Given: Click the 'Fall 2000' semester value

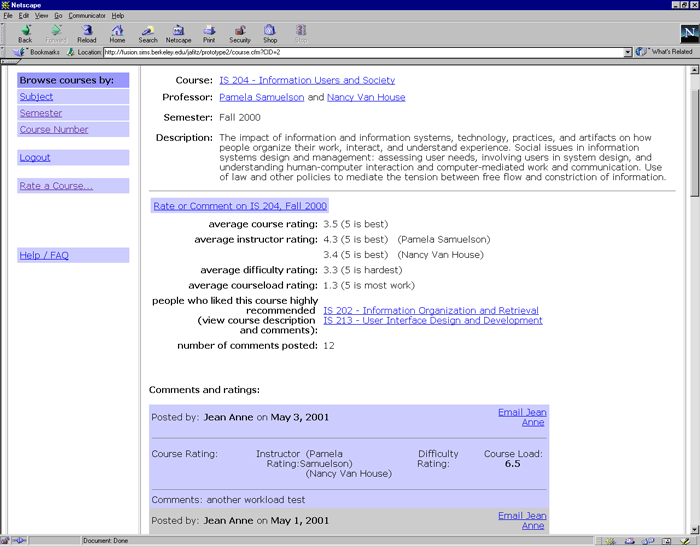Looking at the screenshot, I should click(240, 117).
